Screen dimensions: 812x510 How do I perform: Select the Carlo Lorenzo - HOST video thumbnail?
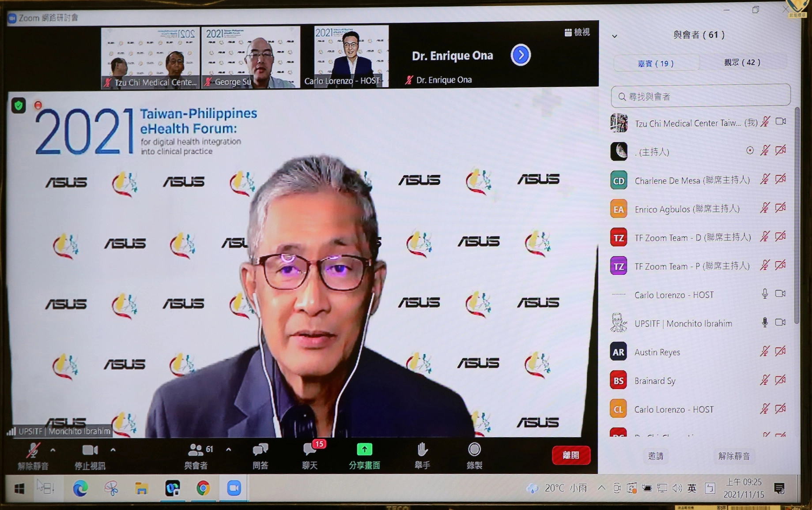tap(351, 56)
